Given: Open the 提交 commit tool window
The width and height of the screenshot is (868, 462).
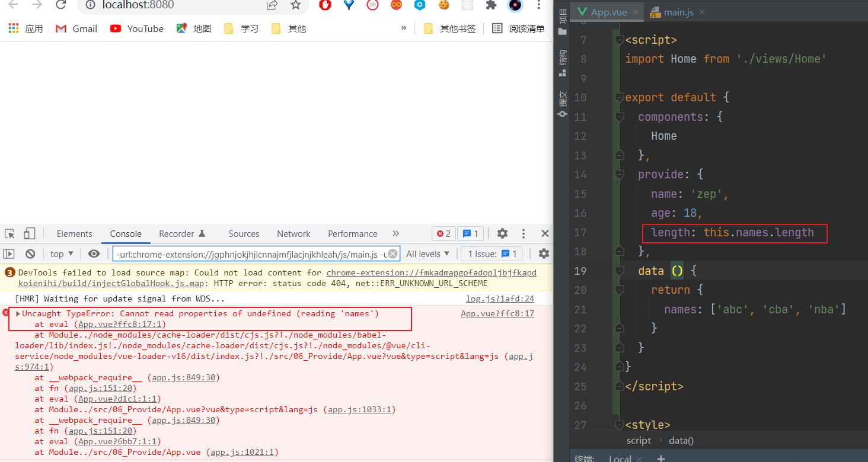Looking at the screenshot, I should click(562, 104).
